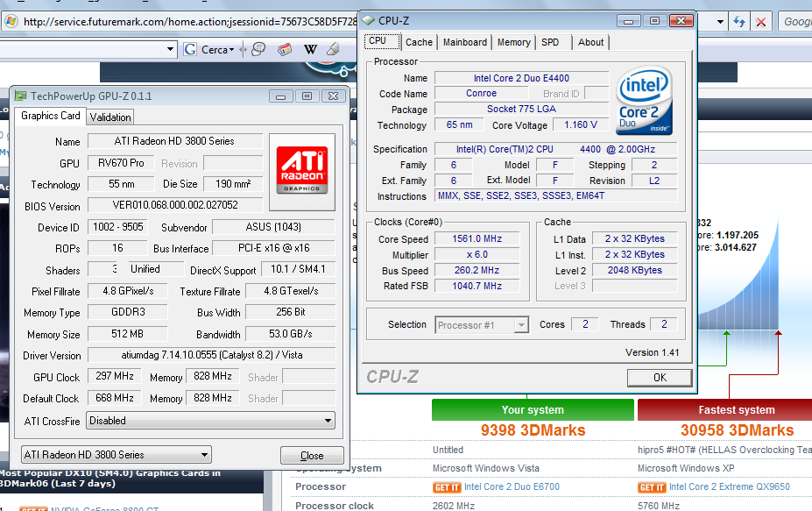
Task: Click the 9398 3DMarks score
Action: [533, 430]
